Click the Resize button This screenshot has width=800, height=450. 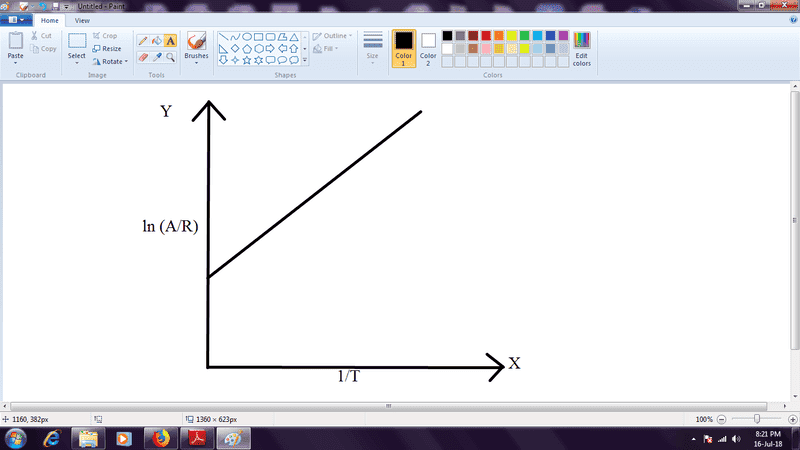pos(107,48)
